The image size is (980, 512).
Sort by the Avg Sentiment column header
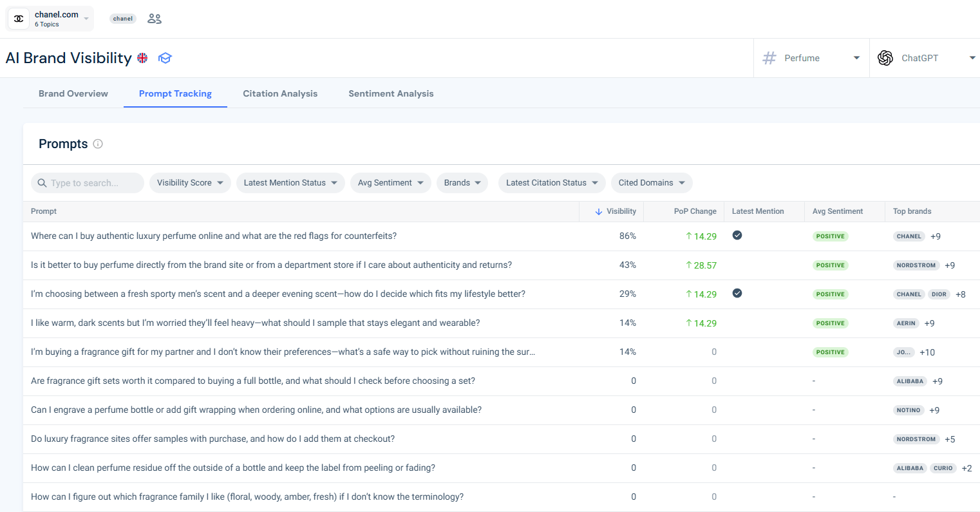tap(838, 211)
